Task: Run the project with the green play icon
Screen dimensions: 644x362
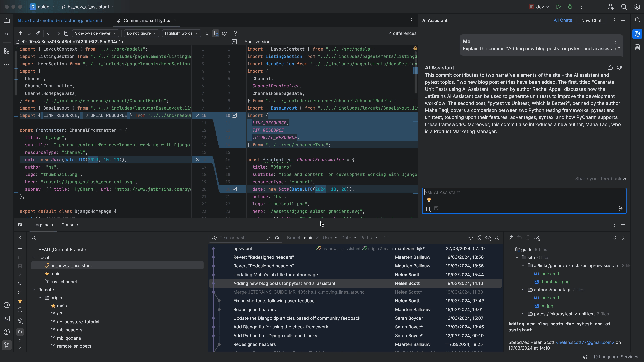Action: [x=558, y=7]
